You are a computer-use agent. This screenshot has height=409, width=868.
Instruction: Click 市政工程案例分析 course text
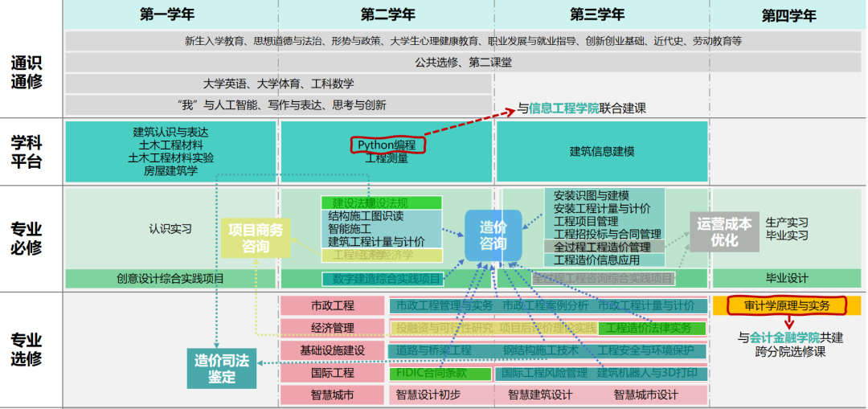pyautogui.click(x=546, y=305)
